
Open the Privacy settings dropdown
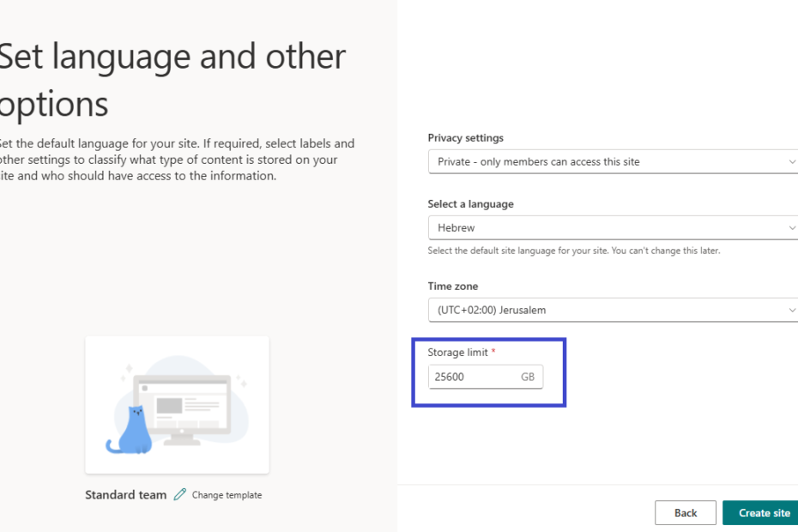[613, 161]
